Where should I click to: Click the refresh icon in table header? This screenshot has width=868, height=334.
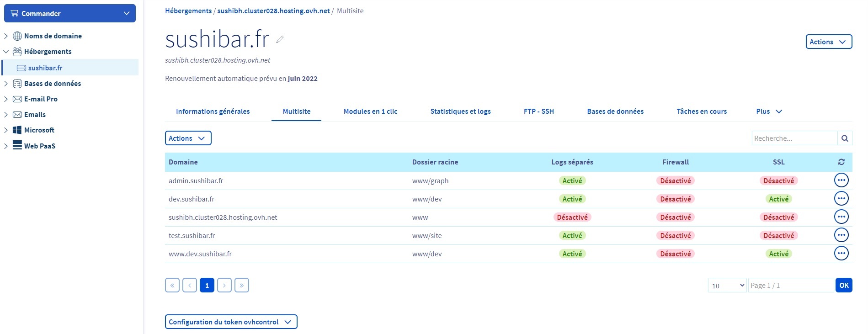(x=841, y=162)
